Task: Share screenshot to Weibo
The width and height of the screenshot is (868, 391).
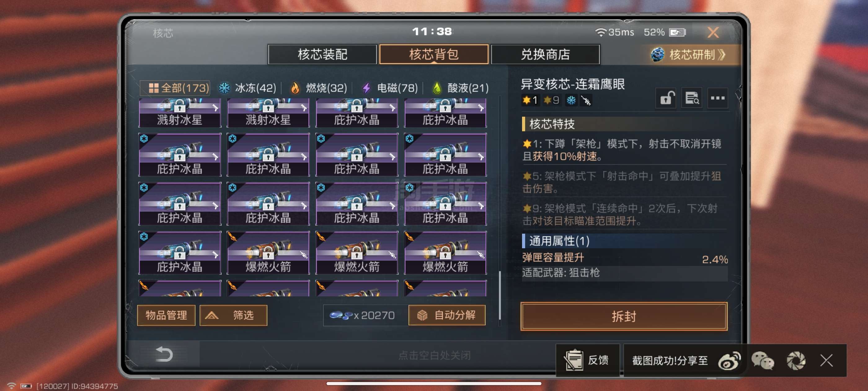Action: tap(729, 360)
